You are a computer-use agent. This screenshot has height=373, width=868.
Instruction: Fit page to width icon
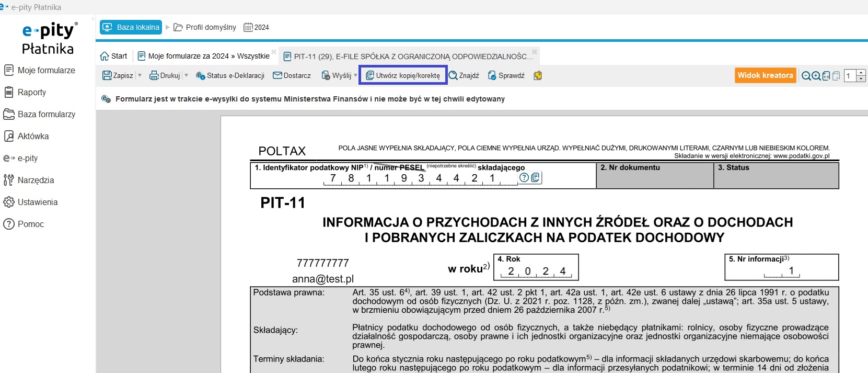pos(826,76)
